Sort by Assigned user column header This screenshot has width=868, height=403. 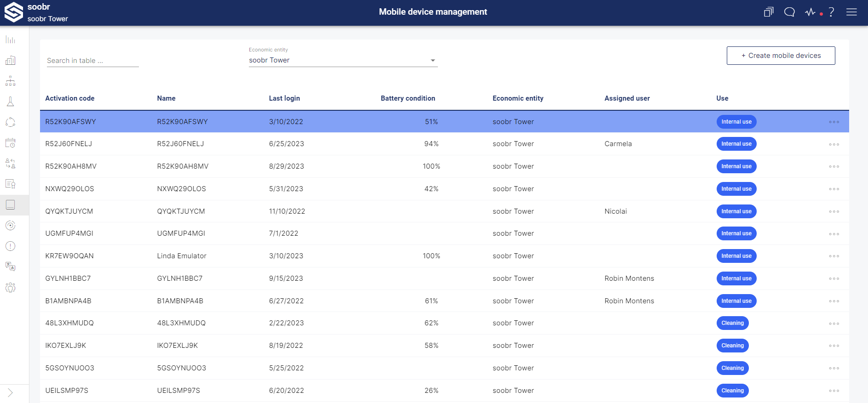[627, 98]
